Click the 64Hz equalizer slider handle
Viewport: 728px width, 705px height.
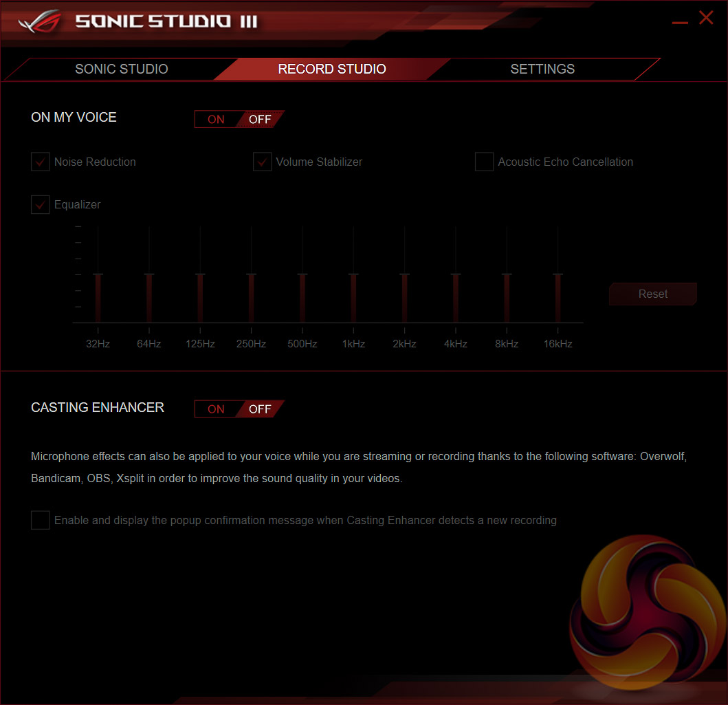[149, 275]
